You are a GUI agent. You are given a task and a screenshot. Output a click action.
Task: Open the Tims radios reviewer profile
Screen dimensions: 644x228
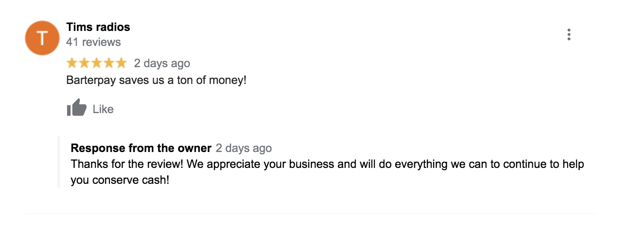point(98,27)
